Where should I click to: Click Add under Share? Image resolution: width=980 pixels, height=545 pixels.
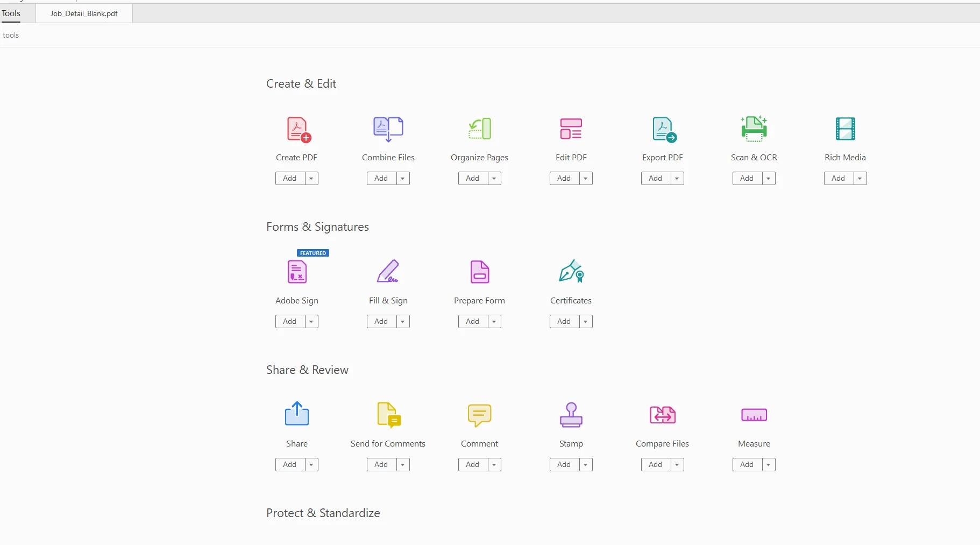coord(290,465)
